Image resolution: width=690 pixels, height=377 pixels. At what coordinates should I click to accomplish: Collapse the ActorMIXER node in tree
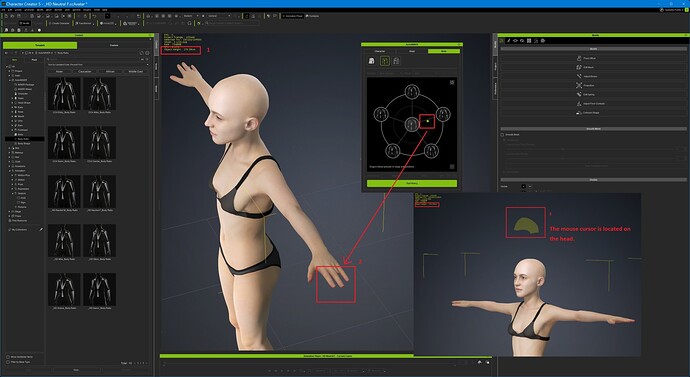[x=10, y=80]
